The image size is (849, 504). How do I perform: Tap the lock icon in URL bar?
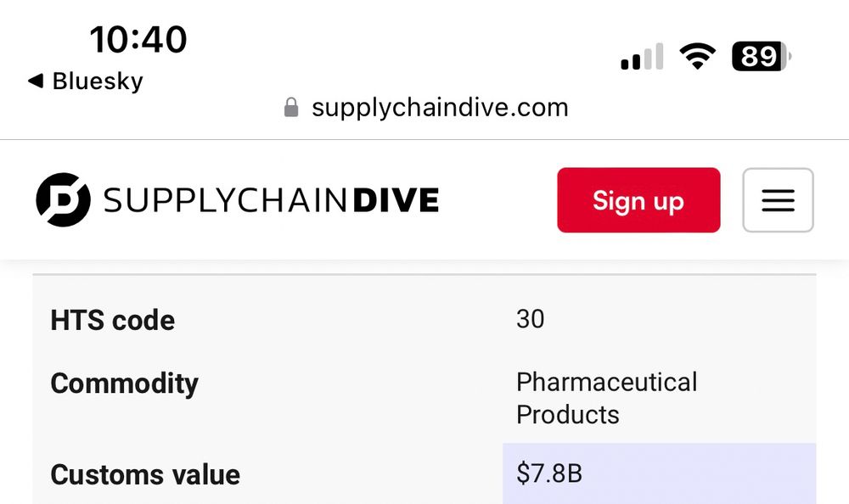[x=291, y=107]
